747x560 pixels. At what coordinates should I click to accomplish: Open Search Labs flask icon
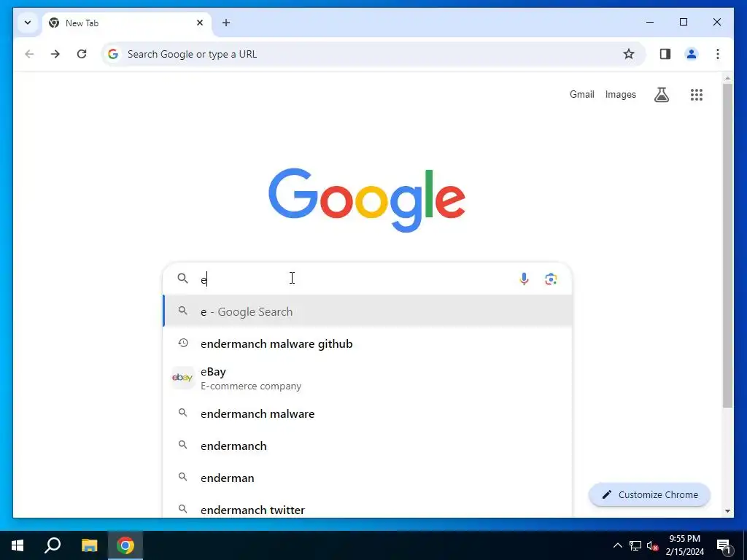coord(661,94)
